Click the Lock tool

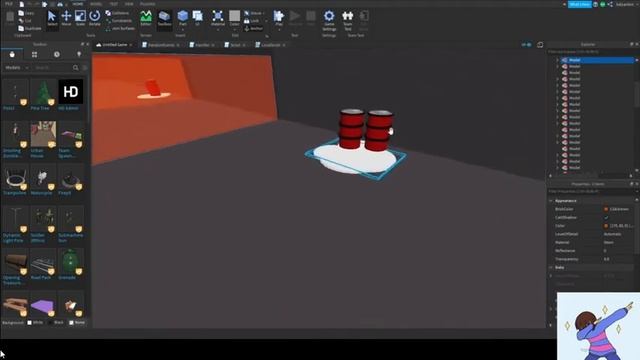pos(252,21)
